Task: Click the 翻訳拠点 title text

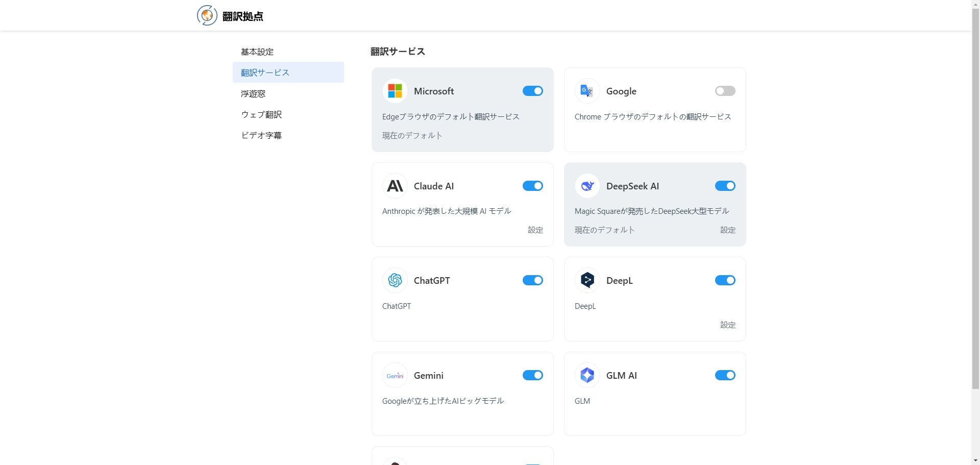Action: click(243, 16)
